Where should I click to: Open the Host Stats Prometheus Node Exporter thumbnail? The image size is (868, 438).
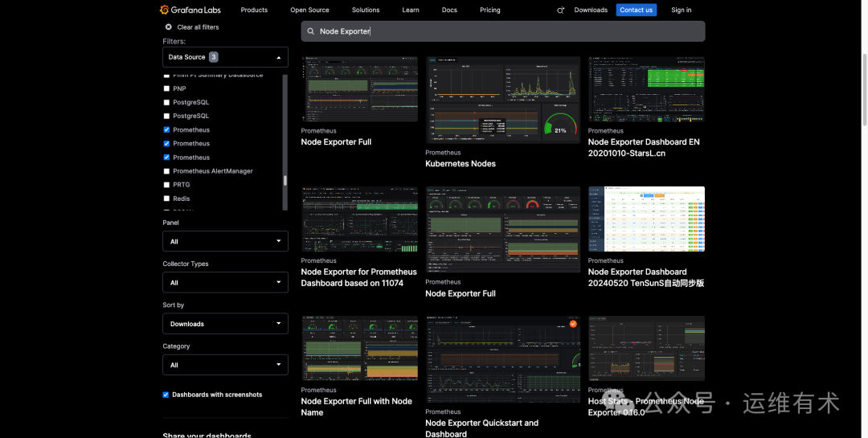[646, 348]
